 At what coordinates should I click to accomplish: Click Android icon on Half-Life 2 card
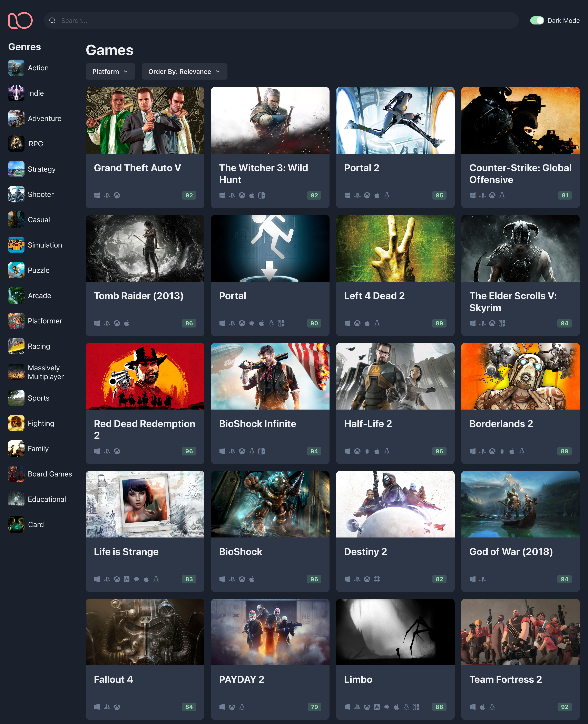[x=367, y=451]
